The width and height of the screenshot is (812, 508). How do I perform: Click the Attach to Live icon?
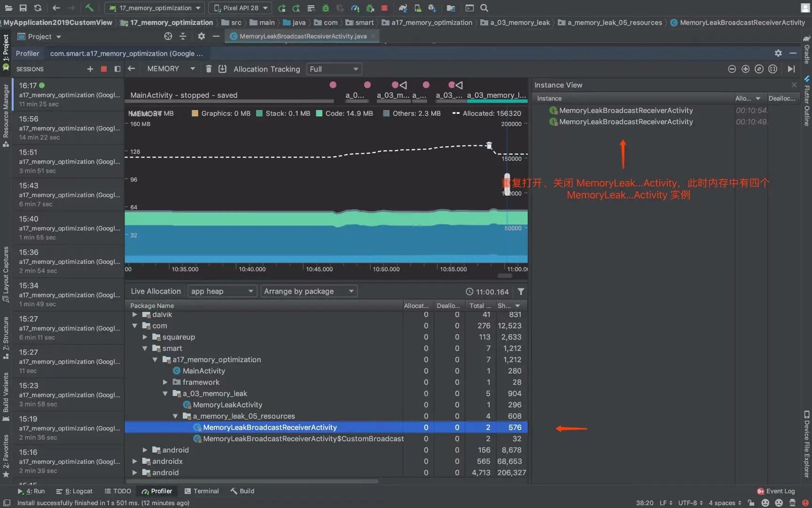791,69
